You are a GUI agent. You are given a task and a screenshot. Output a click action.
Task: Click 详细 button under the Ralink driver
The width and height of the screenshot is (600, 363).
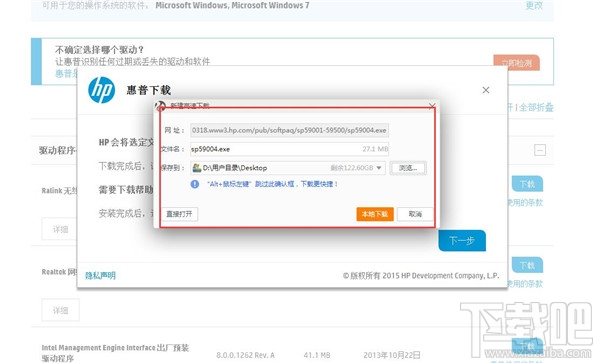(x=60, y=229)
